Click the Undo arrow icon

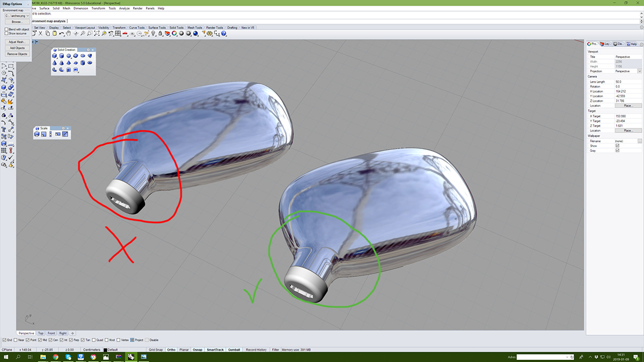[62, 33]
